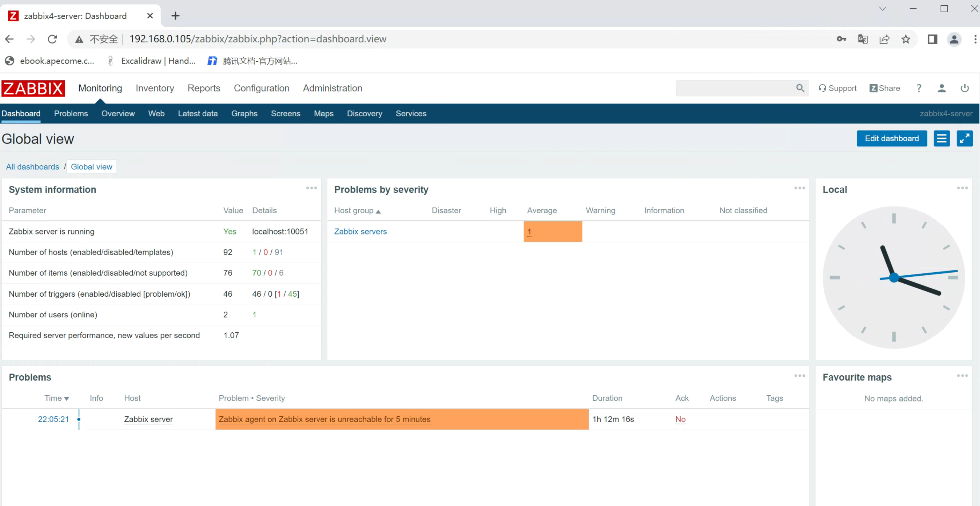Open the help question mark icon

point(919,88)
